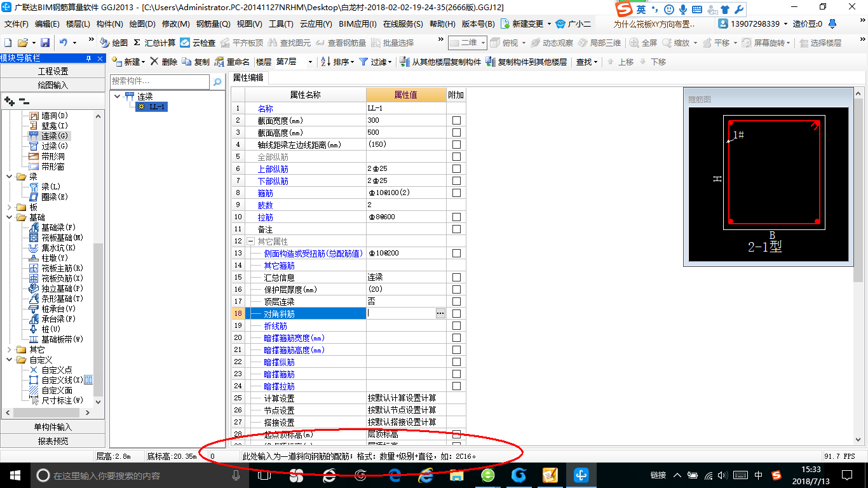
Task: Run 汇总计算 summary calculation
Action: tap(154, 43)
